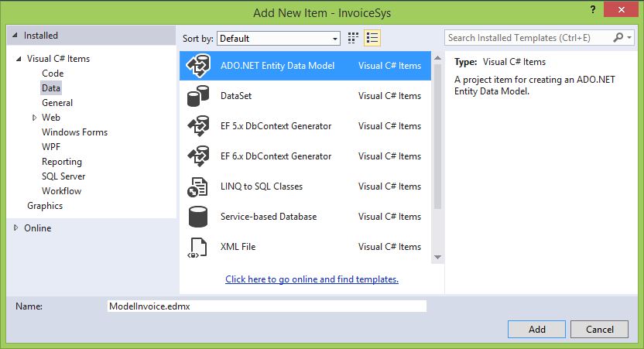Select the Visual C# Items label
The width and height of the screenshot is (644, 349).
click(x=58, y=59)
